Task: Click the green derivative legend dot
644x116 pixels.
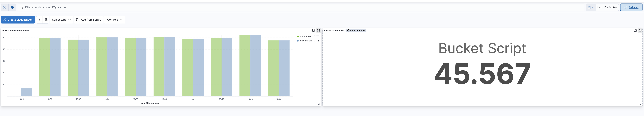Action: point(298,37)
